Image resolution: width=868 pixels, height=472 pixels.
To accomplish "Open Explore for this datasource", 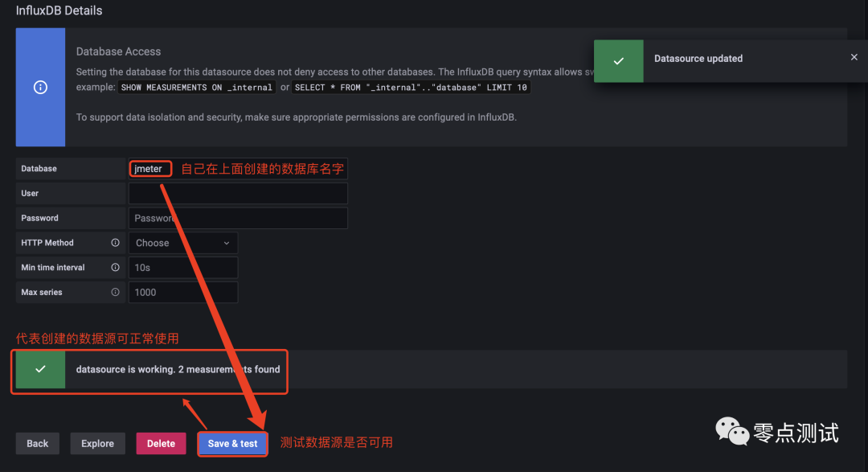I will (97, 443).
